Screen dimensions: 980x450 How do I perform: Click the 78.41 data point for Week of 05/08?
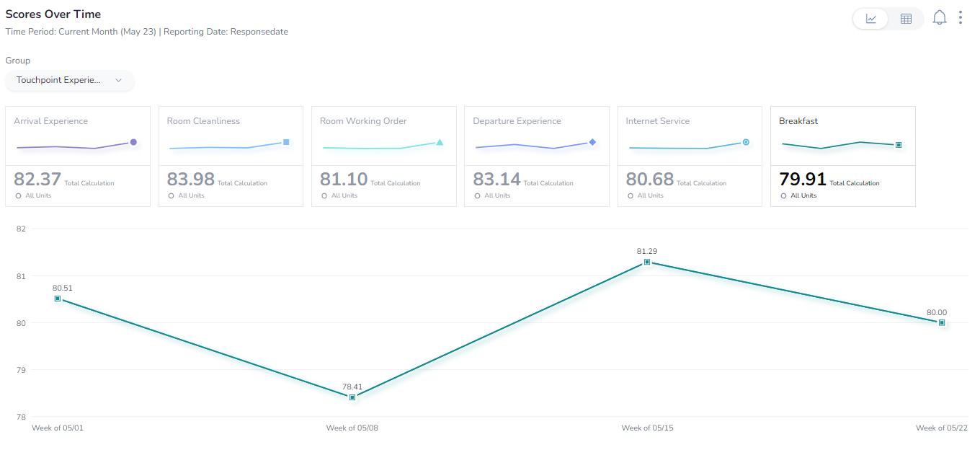[x=352, y=397]
